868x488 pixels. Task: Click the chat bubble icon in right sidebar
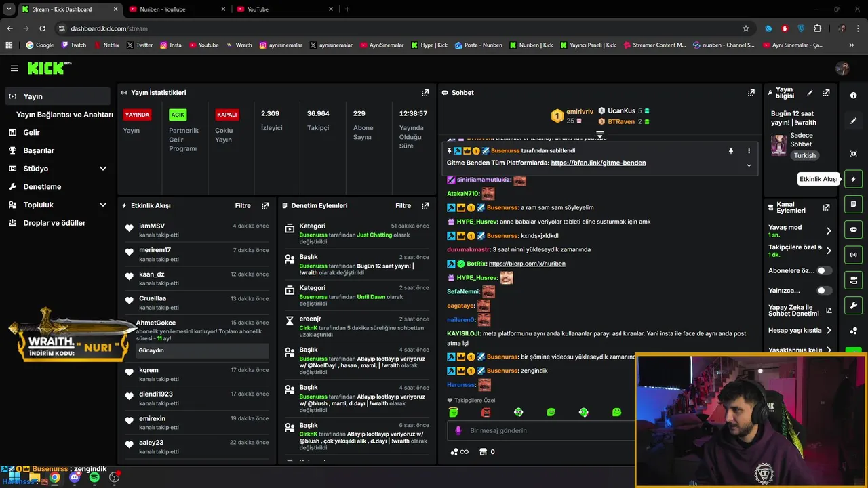coord(854,230)
